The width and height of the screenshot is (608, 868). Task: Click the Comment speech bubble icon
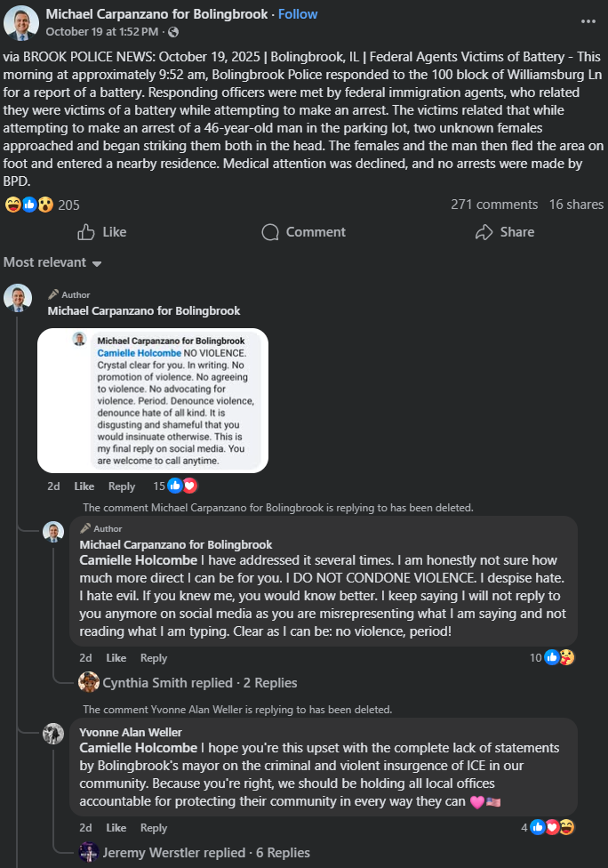click(x=270, y=232)
